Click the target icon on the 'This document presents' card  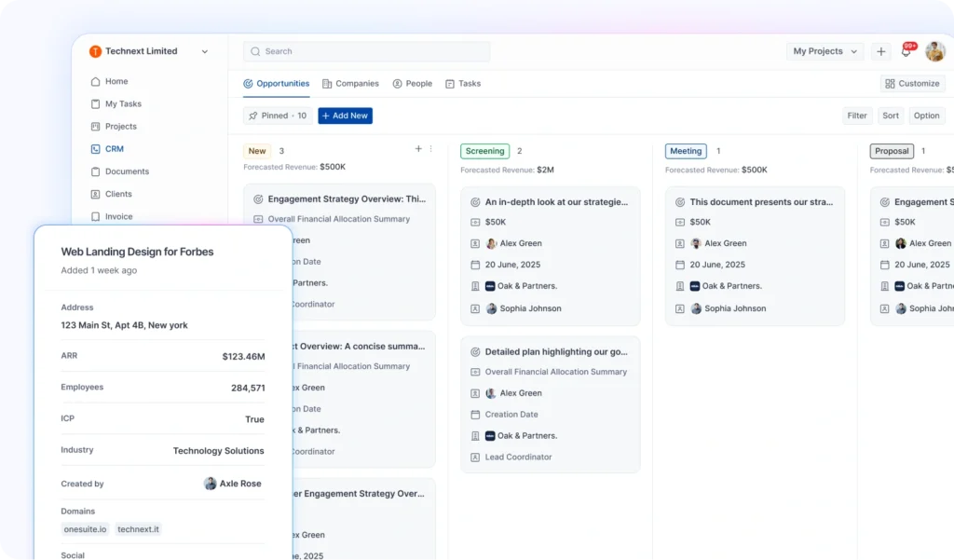pos(680,202)
